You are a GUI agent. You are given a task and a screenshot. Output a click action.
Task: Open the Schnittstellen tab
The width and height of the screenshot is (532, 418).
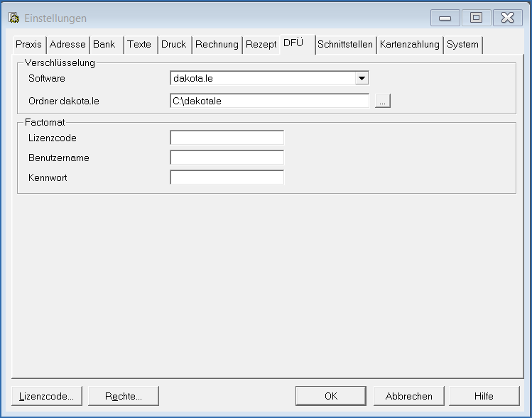click(x=345, y=45)
